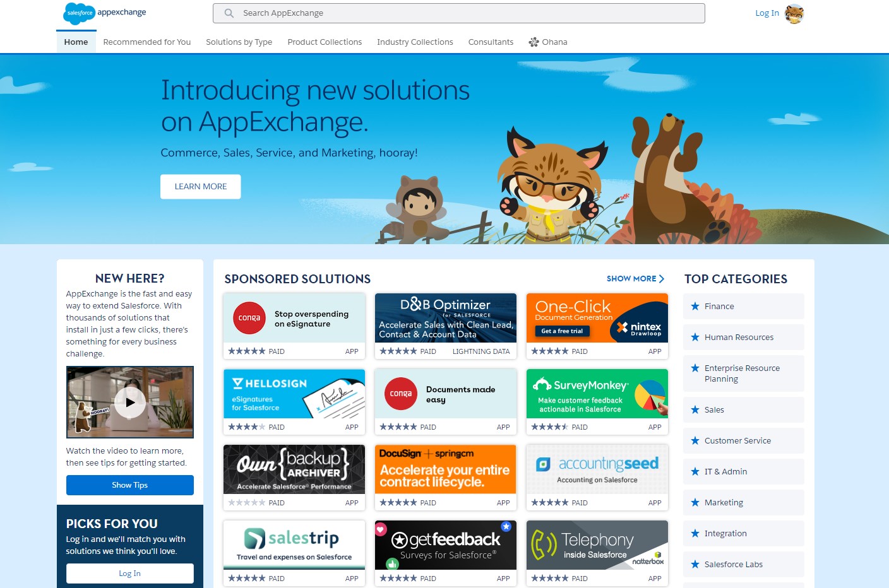889x588 pixels.
Task: Open the Finance category
Action: pyautogui.click(x=744, y=306)
